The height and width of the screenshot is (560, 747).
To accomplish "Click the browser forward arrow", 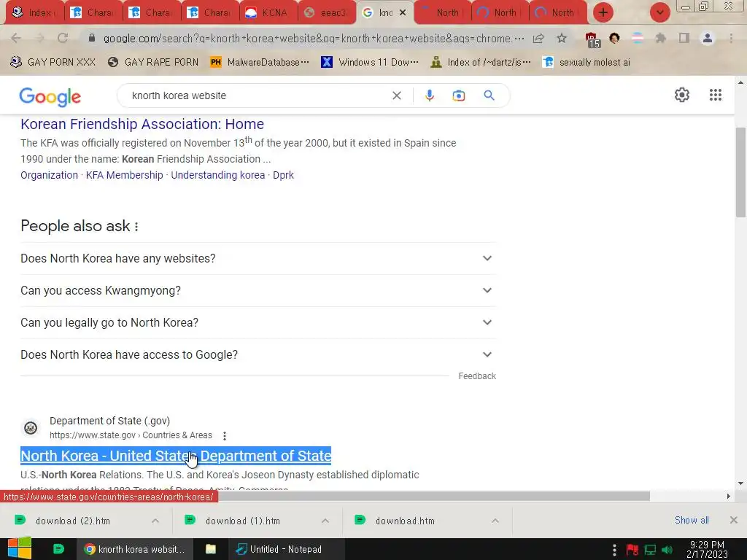I will click(39, 38).
